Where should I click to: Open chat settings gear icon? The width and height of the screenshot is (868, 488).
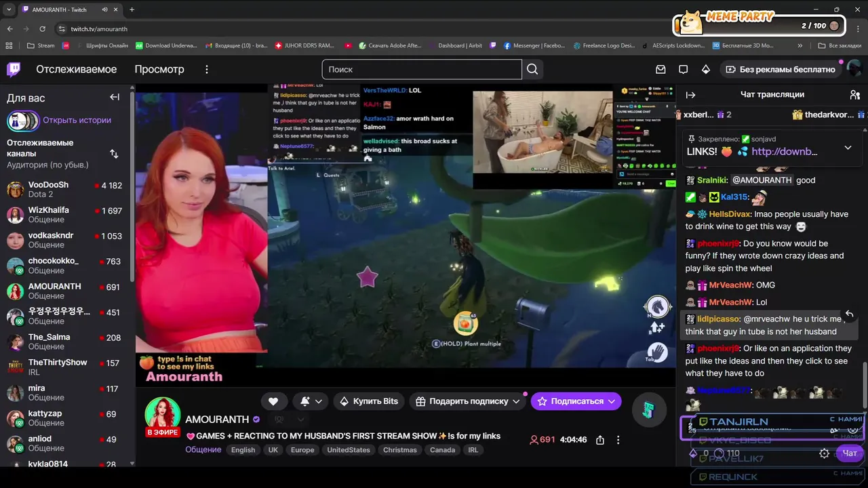coord(825,453)
